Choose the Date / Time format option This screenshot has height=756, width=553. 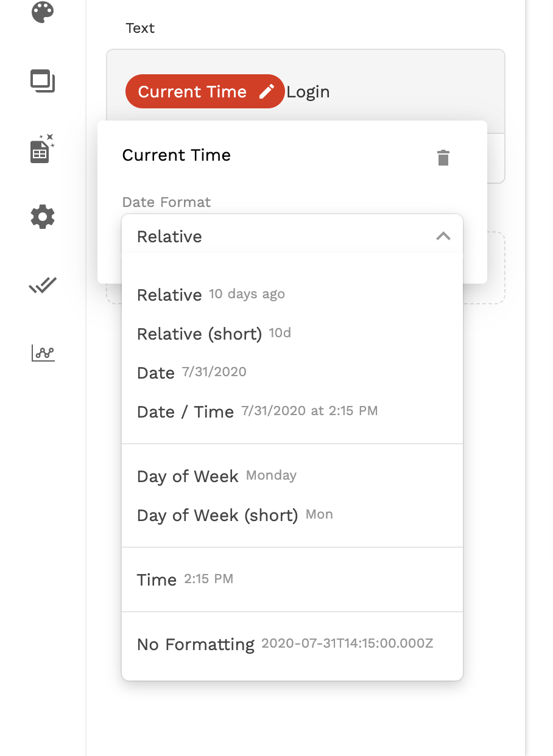coord(257,412)
